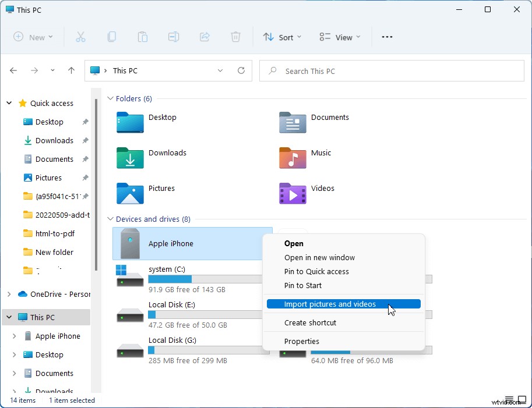This screenshot has height=408, width=532.
Task: Click the Copy icon in toolbar
Action: 112,37
